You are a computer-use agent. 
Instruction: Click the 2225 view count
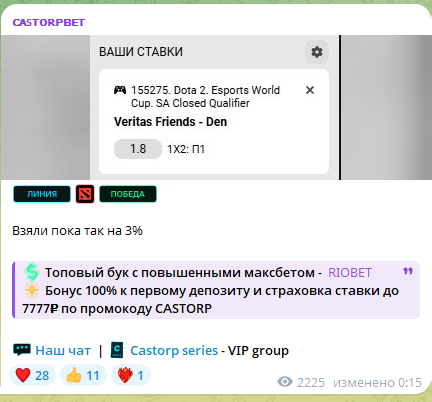pos(311,383)
